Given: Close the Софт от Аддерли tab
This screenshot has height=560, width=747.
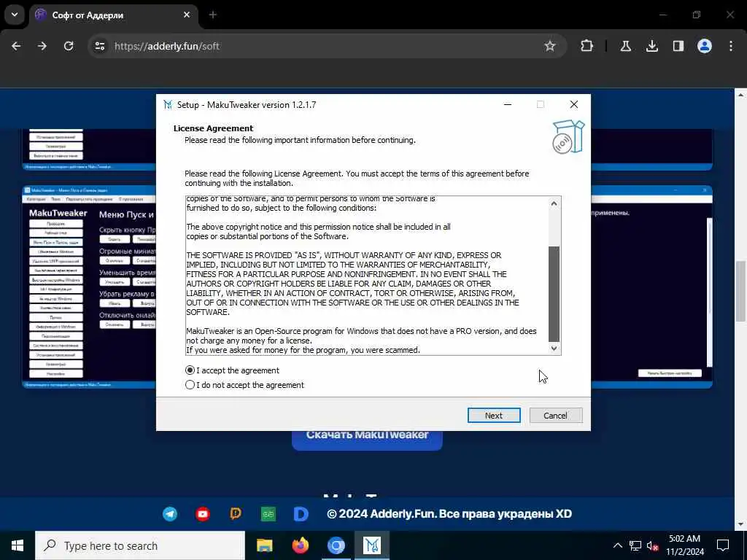Looking at the screenshot, I should tap(187, 15).
